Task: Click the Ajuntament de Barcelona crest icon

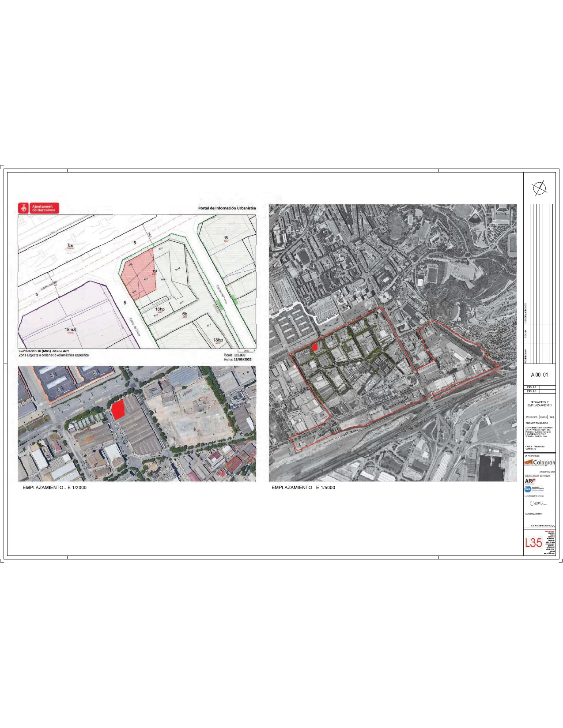Action: (x=24, y=208)
